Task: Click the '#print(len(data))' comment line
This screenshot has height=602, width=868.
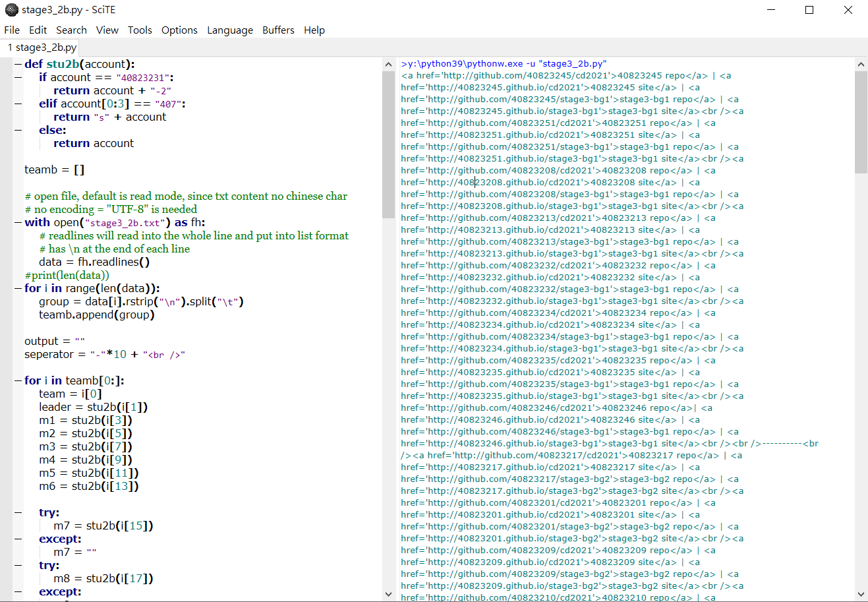Action: point(67,275)
